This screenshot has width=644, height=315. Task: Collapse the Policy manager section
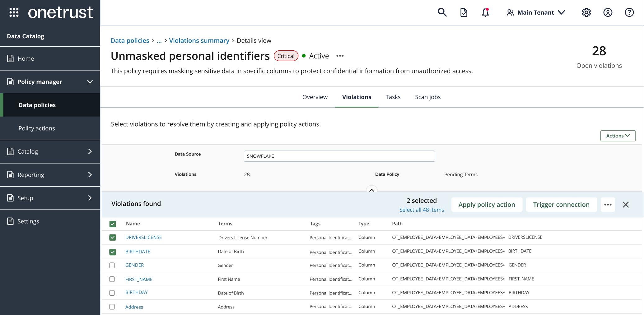(90, 81)
